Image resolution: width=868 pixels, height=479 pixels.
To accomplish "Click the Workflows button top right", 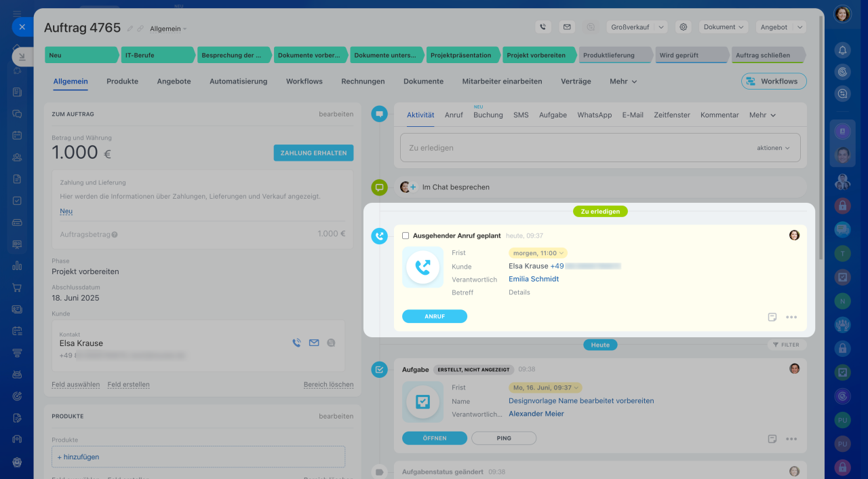I will click(x=774, y=81).
